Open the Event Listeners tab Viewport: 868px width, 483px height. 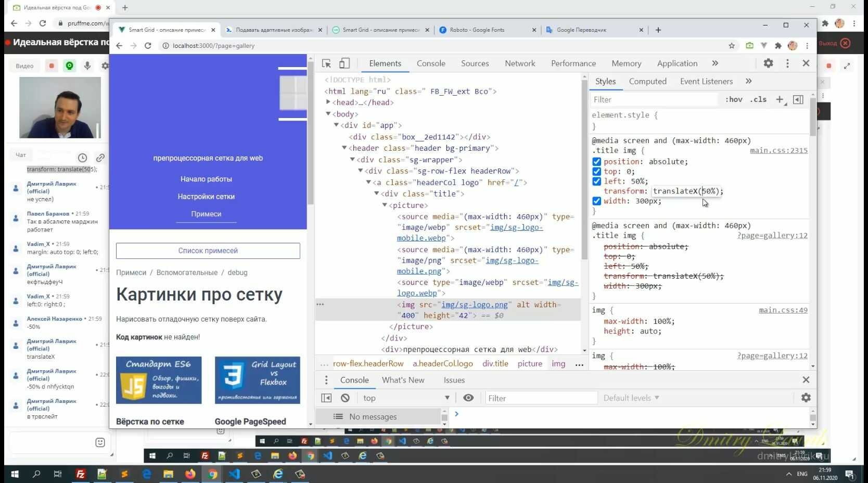coord(706,81)
